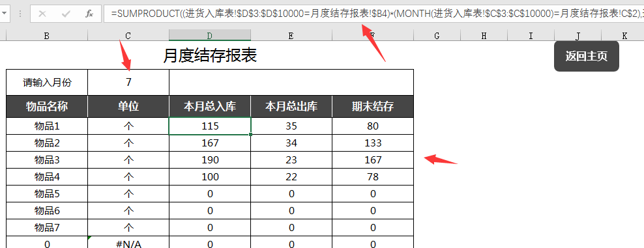The image size is (644, 248).
Task: Click the cancel (X) formula bar icon
Action: [42, 14]
